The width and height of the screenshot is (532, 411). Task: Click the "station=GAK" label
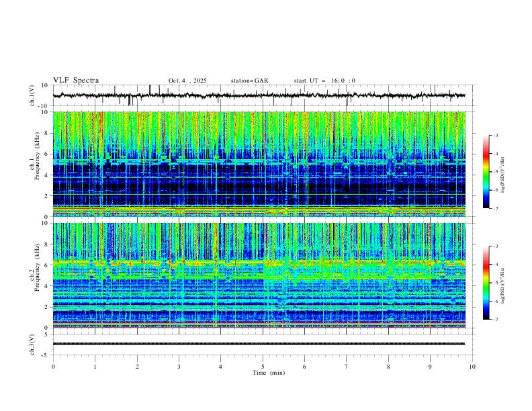249,81
